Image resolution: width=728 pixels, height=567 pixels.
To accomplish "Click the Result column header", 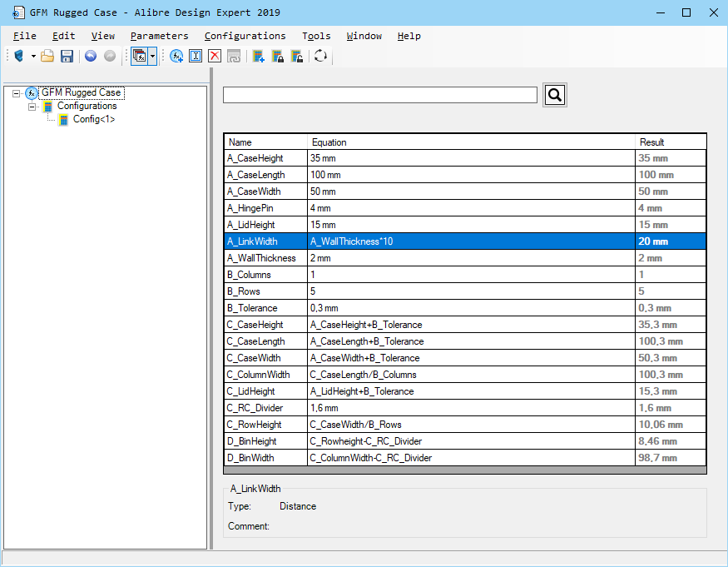I will [x=671, y=142].
